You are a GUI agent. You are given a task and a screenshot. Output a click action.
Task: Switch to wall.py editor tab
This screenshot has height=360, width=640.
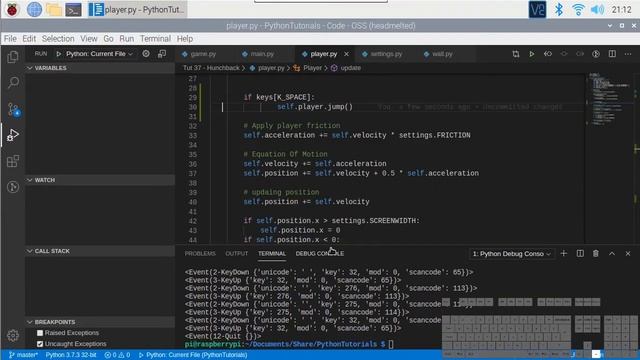tap(442, 54)
